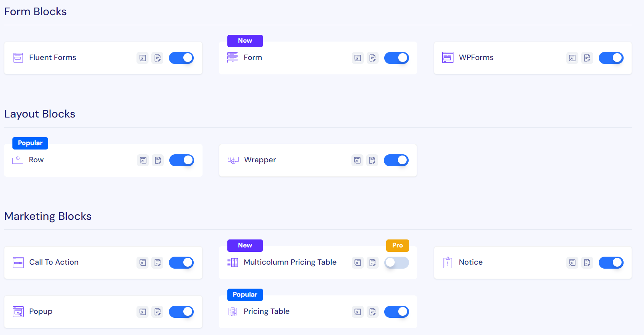View documentation for the Wrapper block
644x335 pixels.
(x=372, y=160)
